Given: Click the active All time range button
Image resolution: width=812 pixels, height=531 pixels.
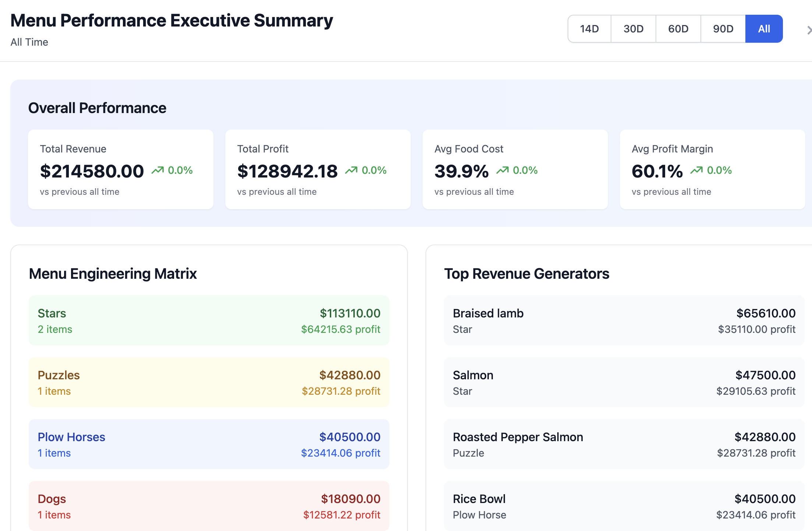Looking at the screenshot, I should (764, 29).
